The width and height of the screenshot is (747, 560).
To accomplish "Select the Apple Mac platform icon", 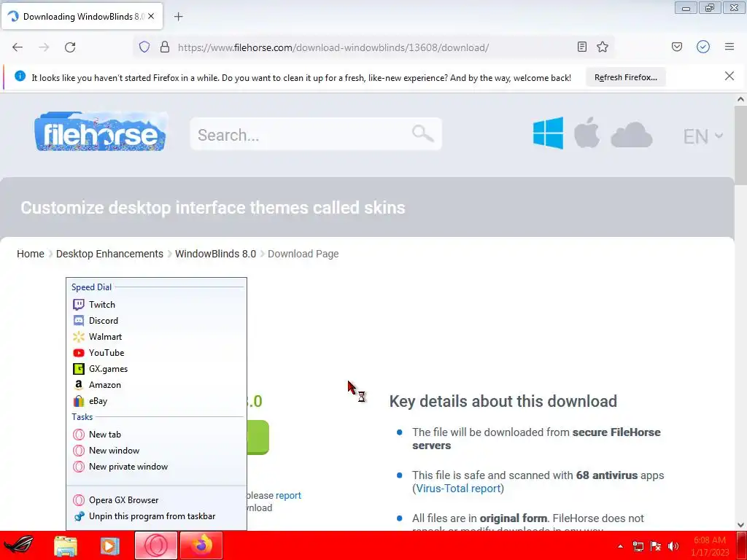I will [x=587, y=132].
